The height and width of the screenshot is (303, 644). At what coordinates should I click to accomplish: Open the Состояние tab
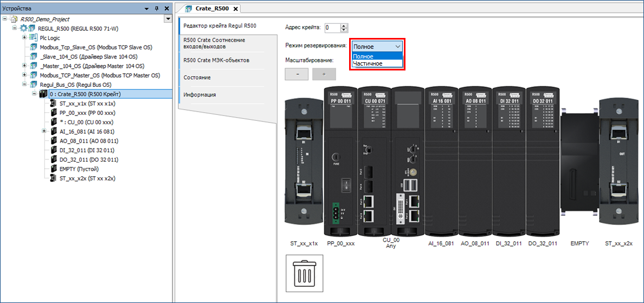[197, 78]
